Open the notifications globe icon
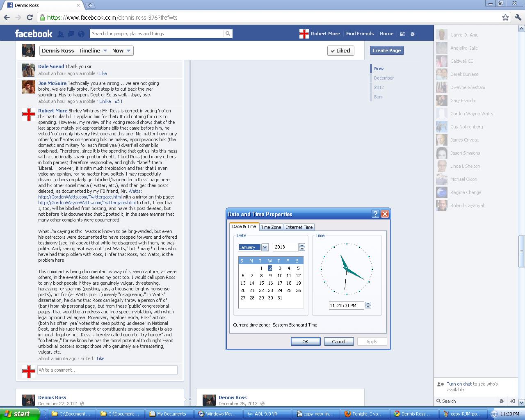This screenshot has width=525, height=420. pyautogui.click(x=81, y=34)
